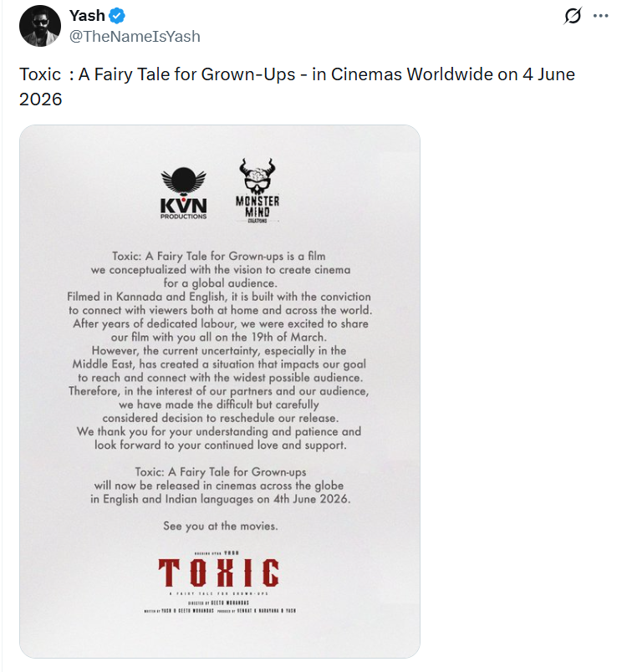The height and width of the screenshot is (672, 627).
Task: Click Yash's profile avatar photo
Action: pyautogui.click(x=39, y=27)
